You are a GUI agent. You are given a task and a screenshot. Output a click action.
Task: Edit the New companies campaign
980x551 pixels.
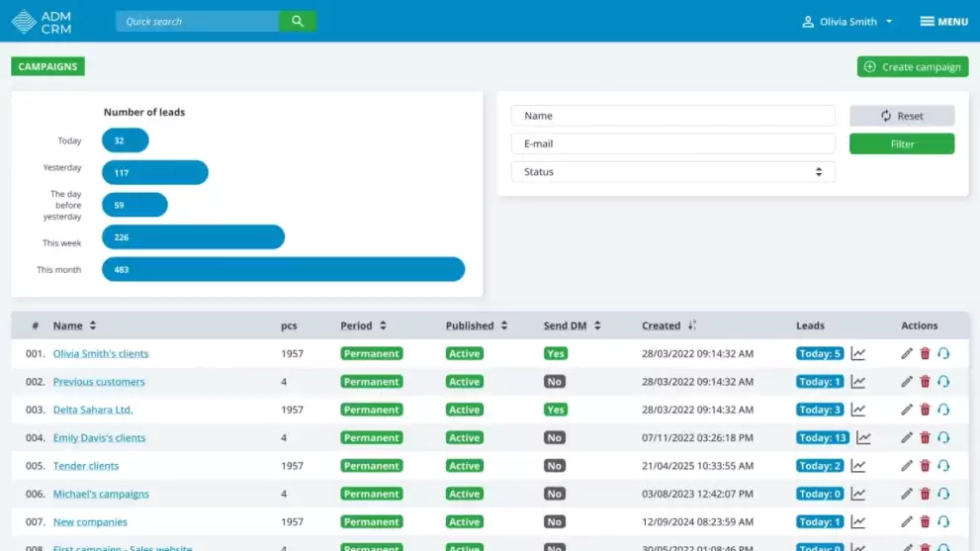point(906,521)
